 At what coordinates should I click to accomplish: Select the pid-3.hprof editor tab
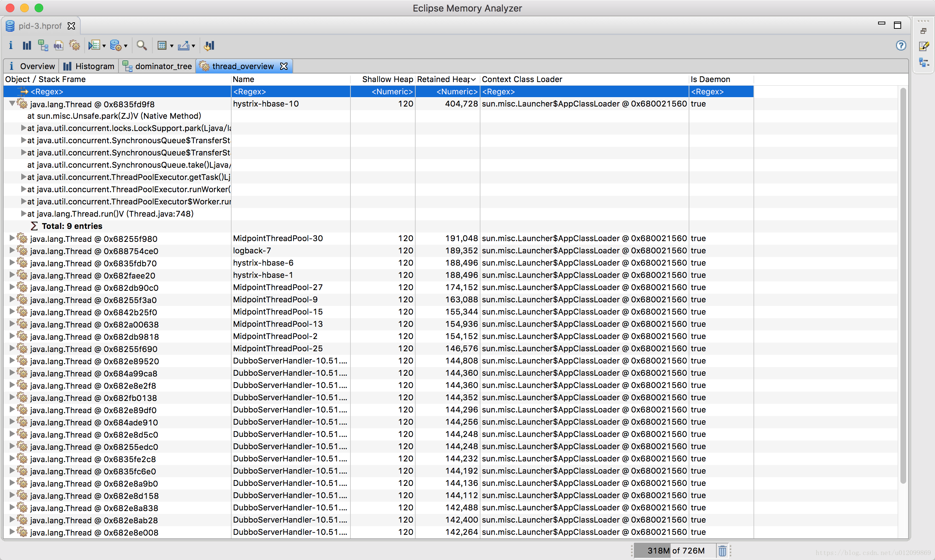point(41,26)
